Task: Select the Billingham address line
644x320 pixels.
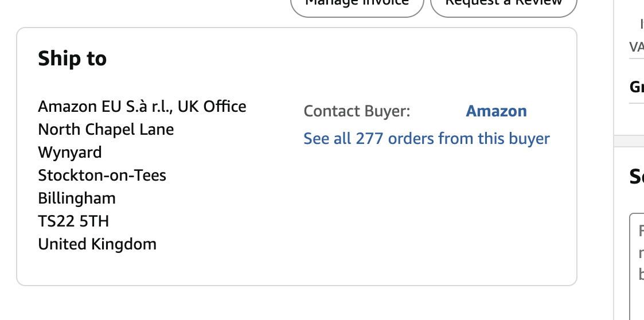Action: click(77, 198)
